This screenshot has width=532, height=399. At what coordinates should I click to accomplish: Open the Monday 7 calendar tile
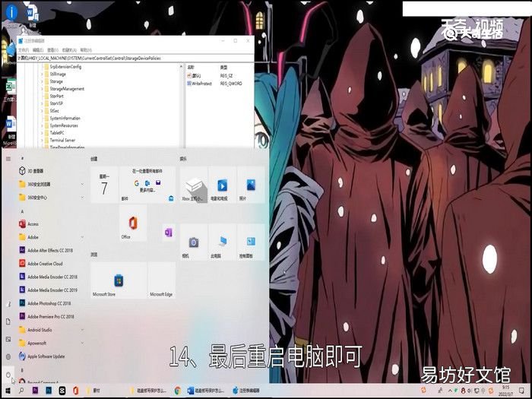[105, 185]
